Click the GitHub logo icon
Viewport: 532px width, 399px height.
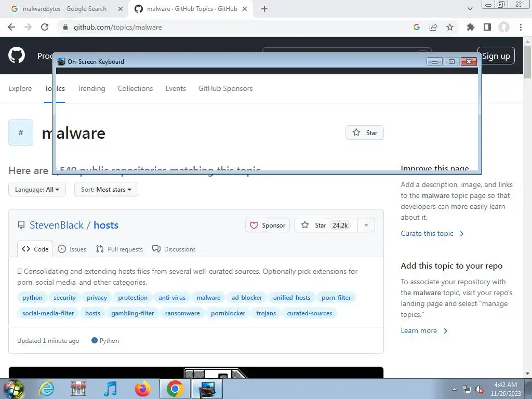(16, 55)
